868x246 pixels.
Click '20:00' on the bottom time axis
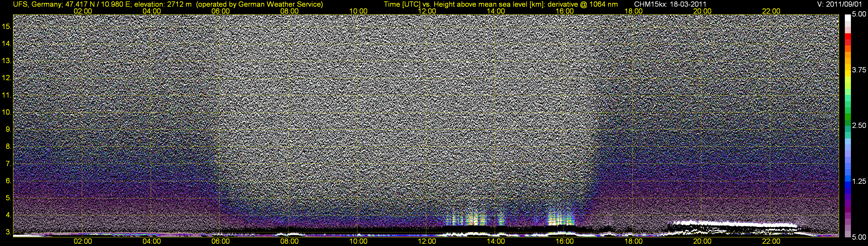tap(702, 241)
